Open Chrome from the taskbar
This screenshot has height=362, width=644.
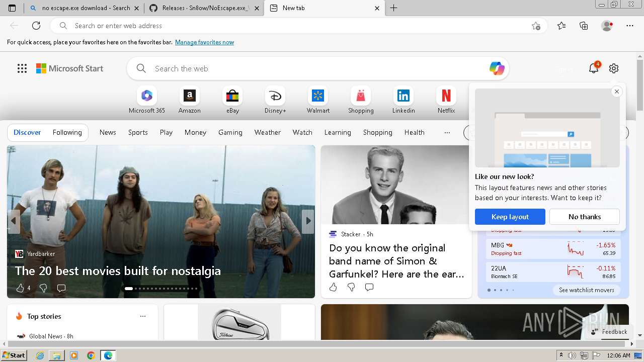[91, 355]
